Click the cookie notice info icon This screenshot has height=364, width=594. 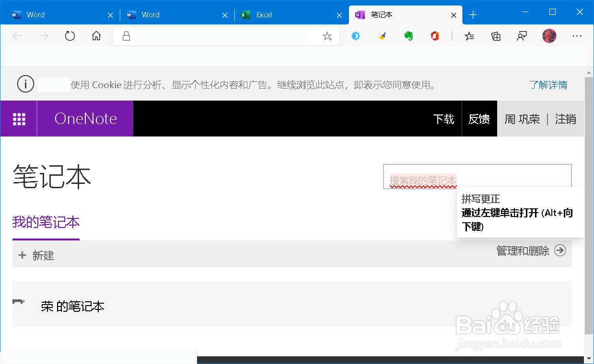tap(25, 84)
